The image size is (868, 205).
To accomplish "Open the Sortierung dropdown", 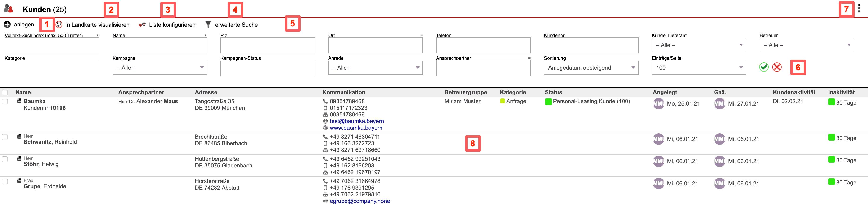I will coord(591,68).
